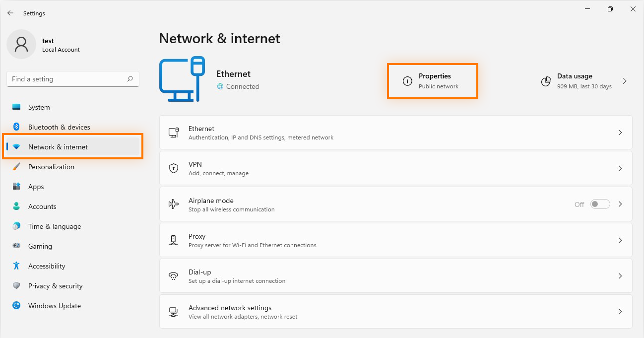Go to Windows Update in sidebar
Viewport: 644px width, 338px height.
coord(54,306)
